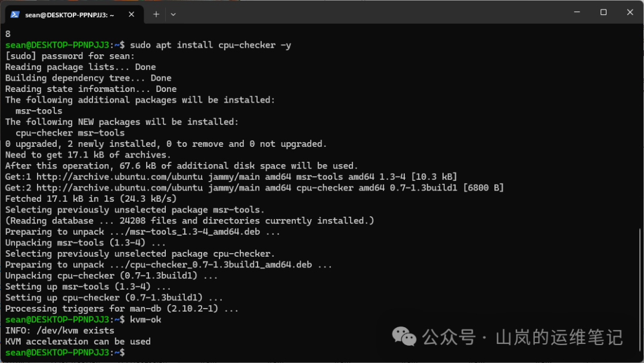Click the WeChat logo in the watermark
This screenshot has width=644, height=363.
tap(404, 337)
